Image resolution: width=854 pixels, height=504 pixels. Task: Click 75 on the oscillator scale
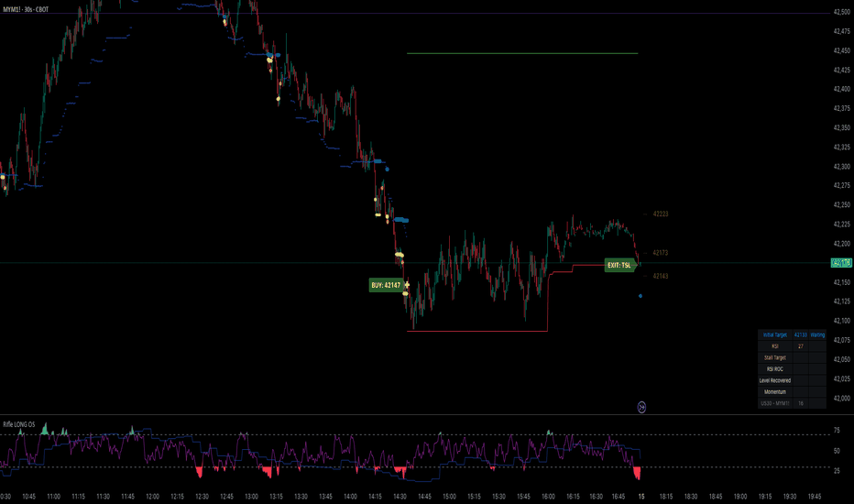[837, 431]
